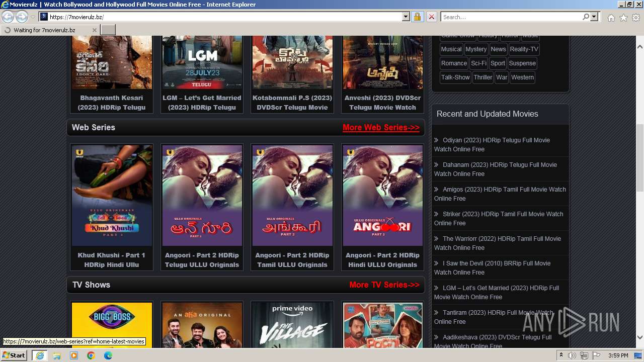
Task: Open the Windows Start button
Action: [14, 355]
